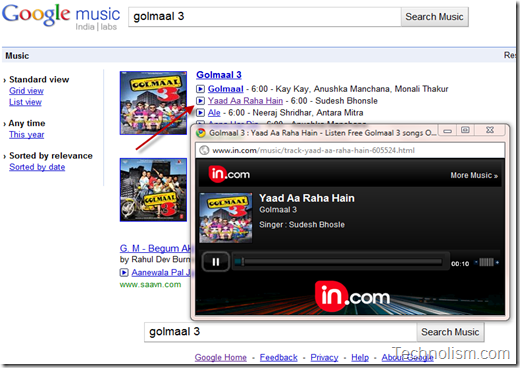Open the Golmaal 3 album link
Image resolution: width=520 pixels, height=368 pixels.
click(x=219, y=75)
